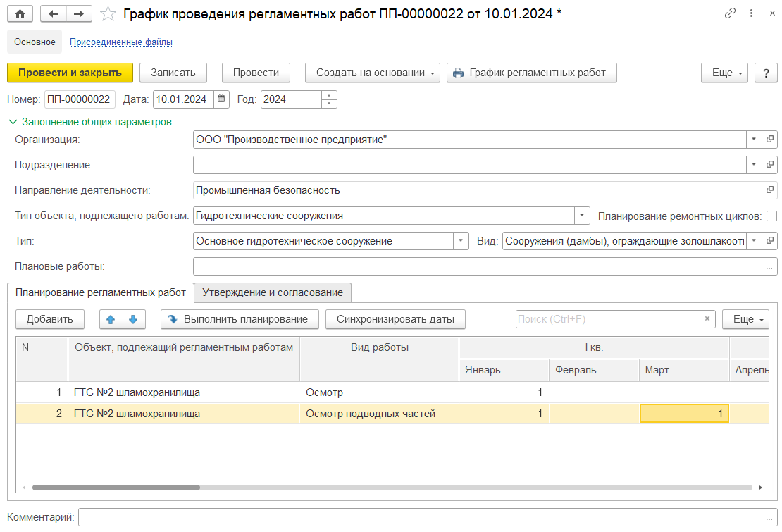The width and height of the screenshot is (782, 532).
Task: Click into the Комментарий input field
Action: (x=419, y=517)
